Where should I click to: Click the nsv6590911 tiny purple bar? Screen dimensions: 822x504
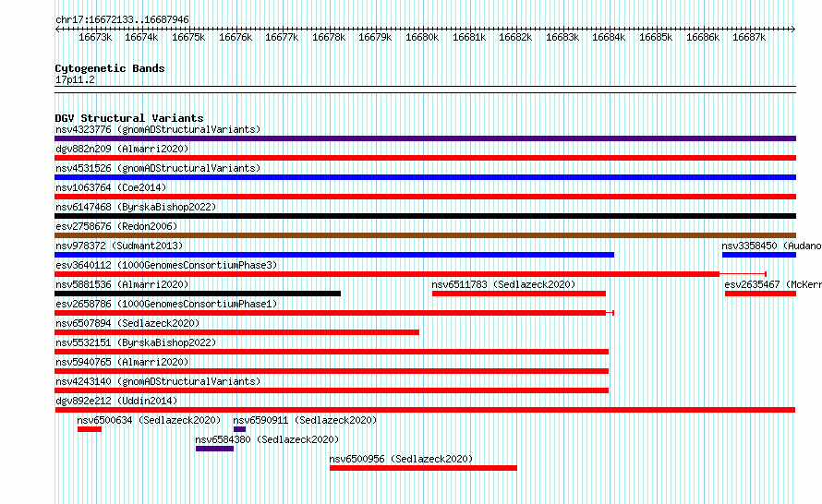pyautogui.click(x=239, y=429)
